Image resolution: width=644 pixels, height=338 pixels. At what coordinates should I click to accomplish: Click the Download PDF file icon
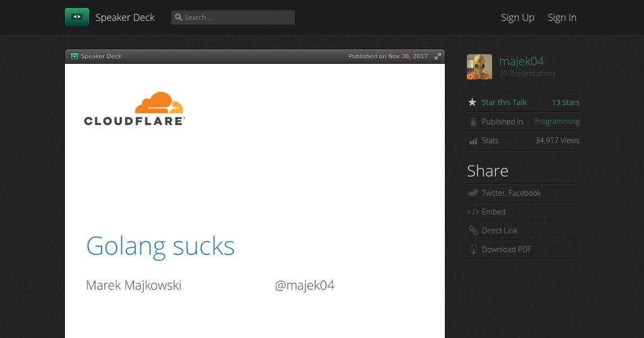pos(473,249)
